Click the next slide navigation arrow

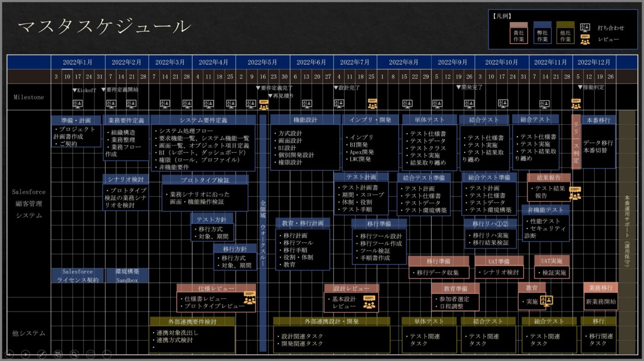(25, 355)
